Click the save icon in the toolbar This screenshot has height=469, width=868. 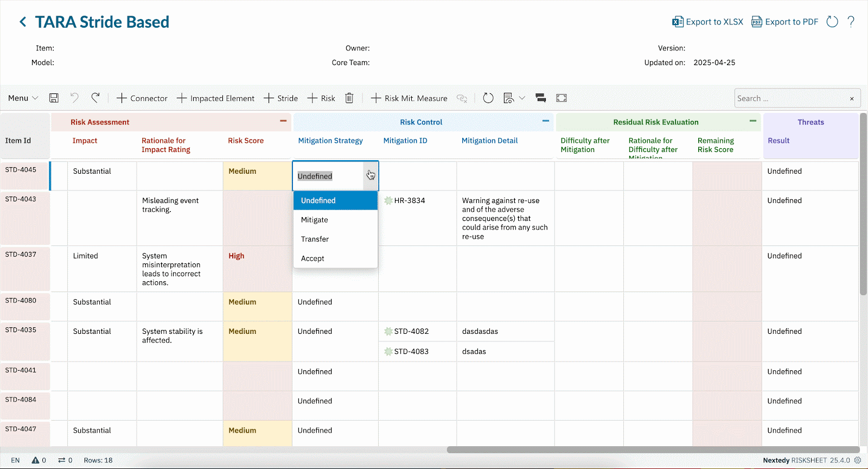tap(54, 98)
